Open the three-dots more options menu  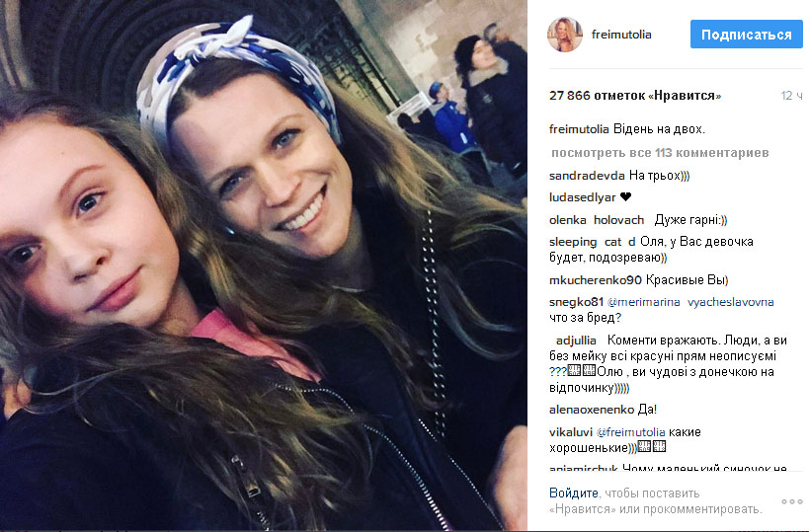coord(791,501)
